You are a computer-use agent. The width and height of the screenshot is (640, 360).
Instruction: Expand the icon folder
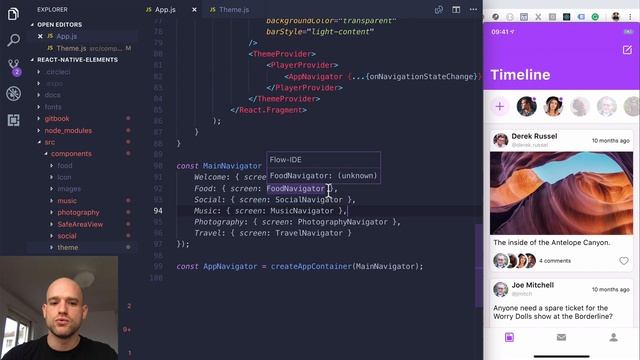(x=64, y=177)
